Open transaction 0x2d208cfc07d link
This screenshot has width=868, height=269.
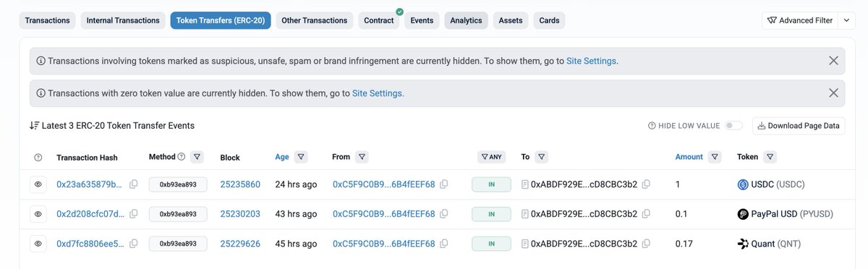[90, 214]
